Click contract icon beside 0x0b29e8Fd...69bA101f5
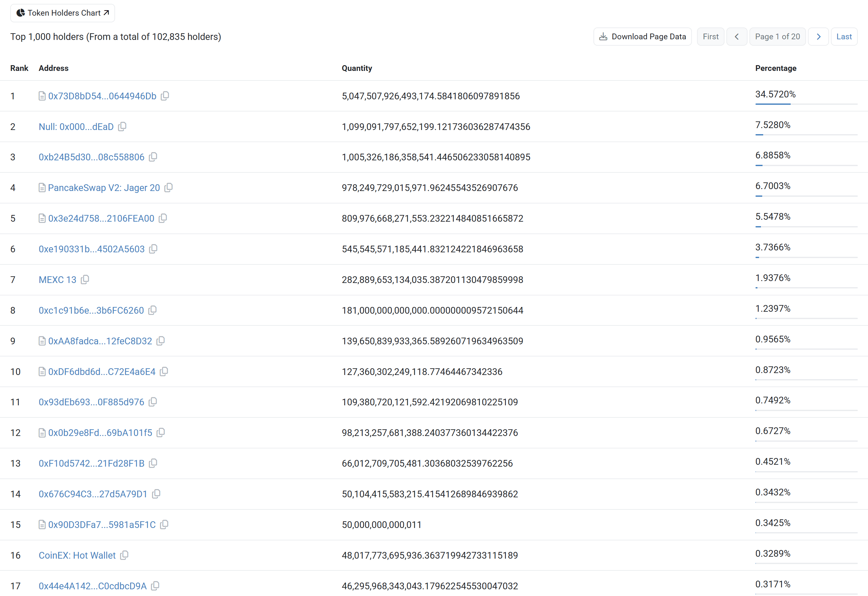The height and width of the screenshot is (596, 868). coord(42,432)
